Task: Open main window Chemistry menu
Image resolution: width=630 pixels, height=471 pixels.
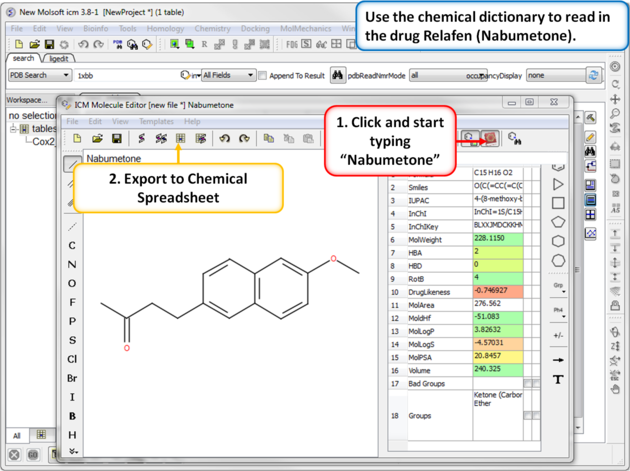Action: 213,29
